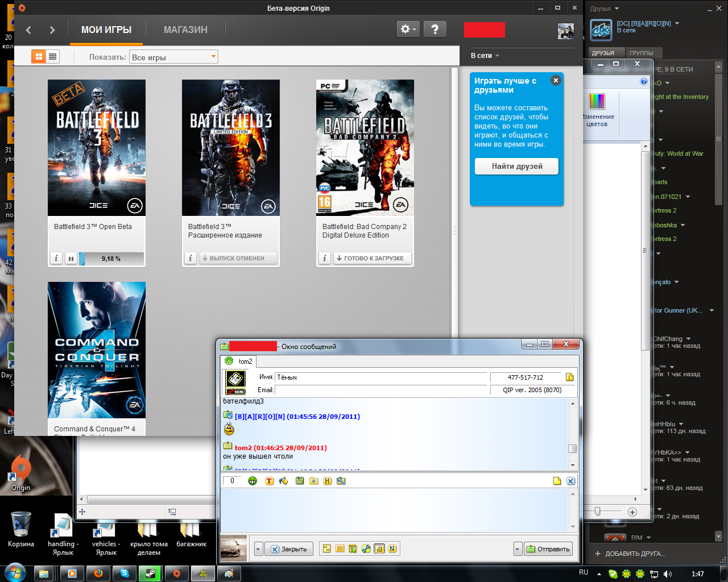Clear chat with the blank page icon

557,481
